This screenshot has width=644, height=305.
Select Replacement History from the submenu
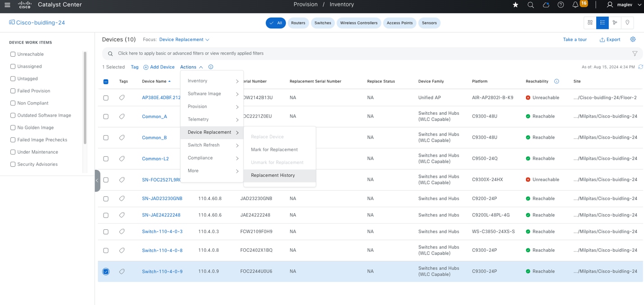(273, 175)
